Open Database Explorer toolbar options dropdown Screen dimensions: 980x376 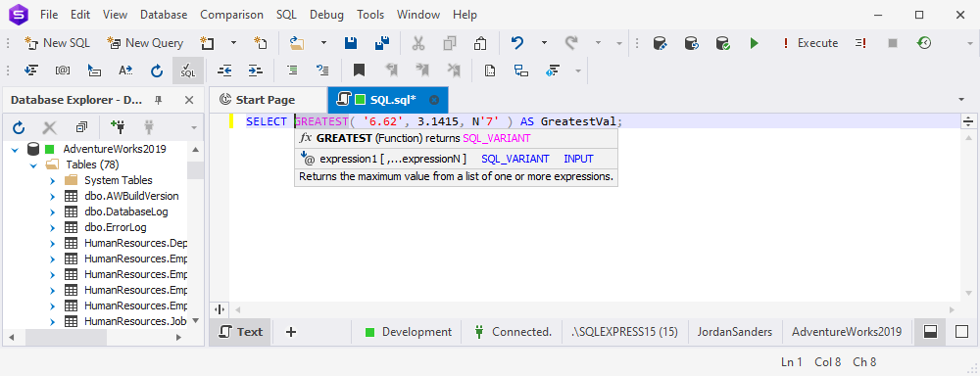pyautogui.click(x=194, y=128)
